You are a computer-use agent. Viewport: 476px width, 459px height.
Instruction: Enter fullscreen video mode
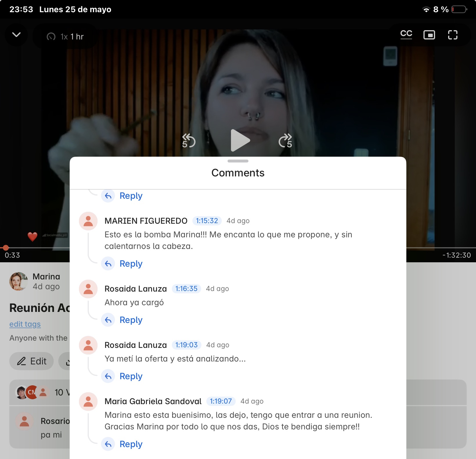point(453,35)
